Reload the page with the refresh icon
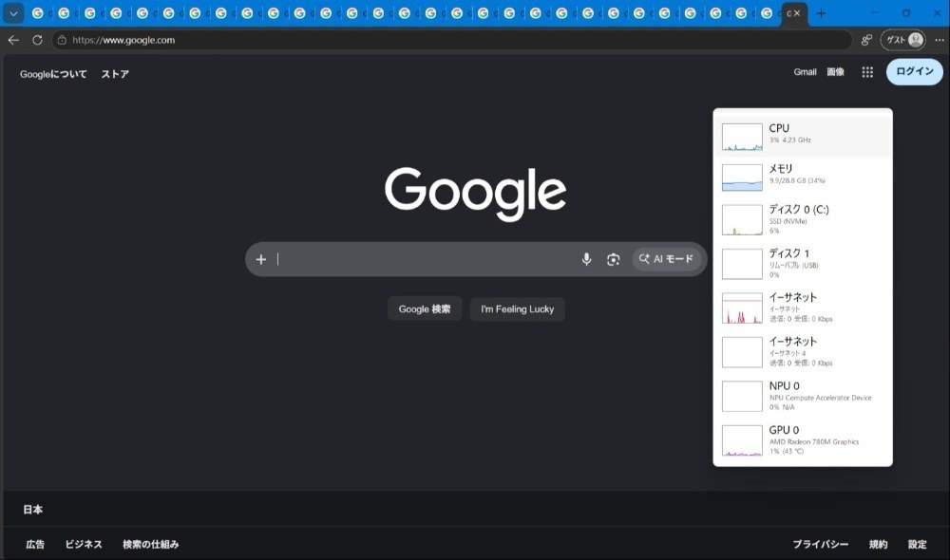Viewport: 950px width, 560px height. (x=38, y=40)
